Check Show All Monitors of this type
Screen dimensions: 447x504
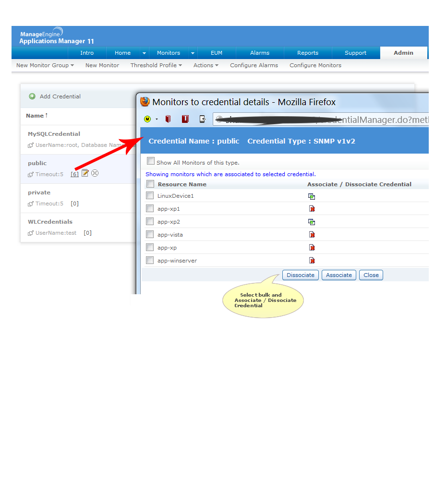[x=150, y=161]
